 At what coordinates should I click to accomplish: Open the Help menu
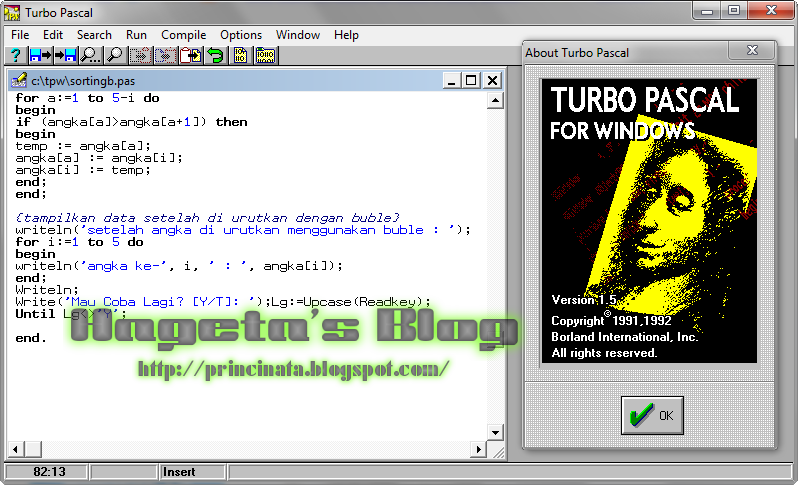(346, 35)
